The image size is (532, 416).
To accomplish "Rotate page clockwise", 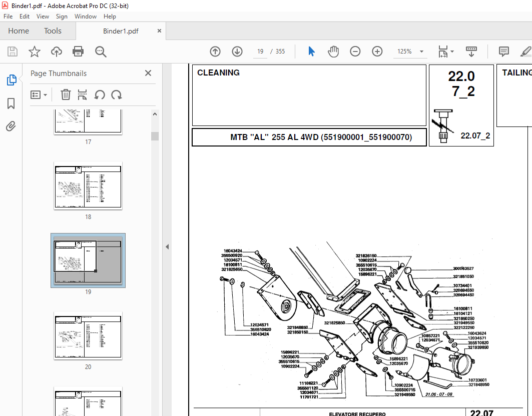I will pos(117,94).
